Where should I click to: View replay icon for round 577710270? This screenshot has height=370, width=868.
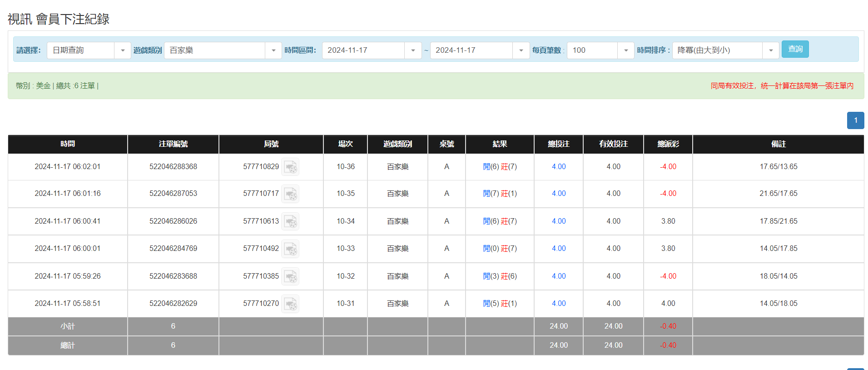(290, 304)
